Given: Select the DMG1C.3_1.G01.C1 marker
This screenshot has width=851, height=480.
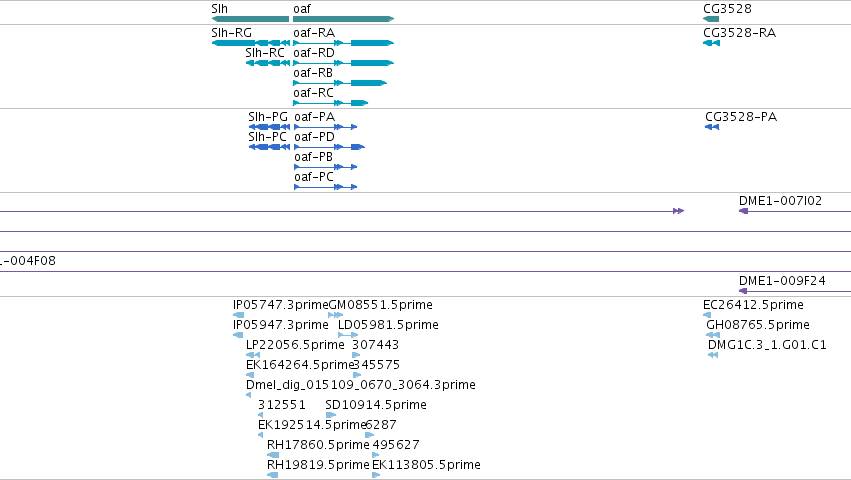Looking at the screenshot, I should [x=713, y=355].
